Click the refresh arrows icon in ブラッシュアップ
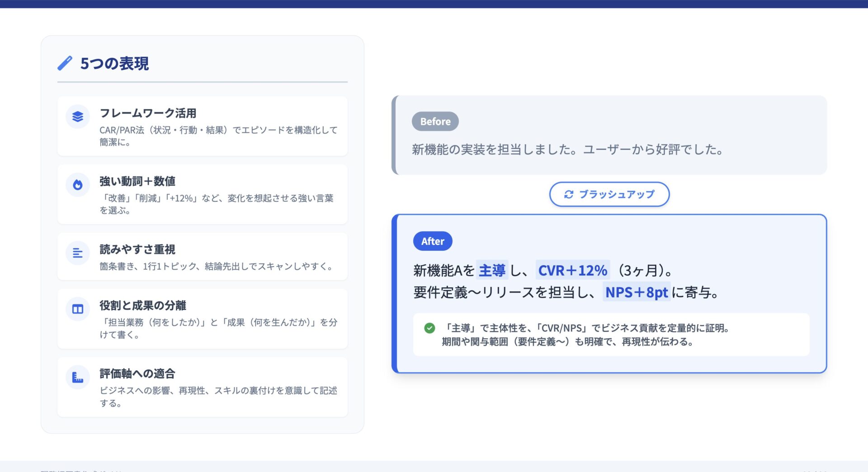Image resolution: width=868 pixels, height=472 pixels. click(x=569, y=194)
